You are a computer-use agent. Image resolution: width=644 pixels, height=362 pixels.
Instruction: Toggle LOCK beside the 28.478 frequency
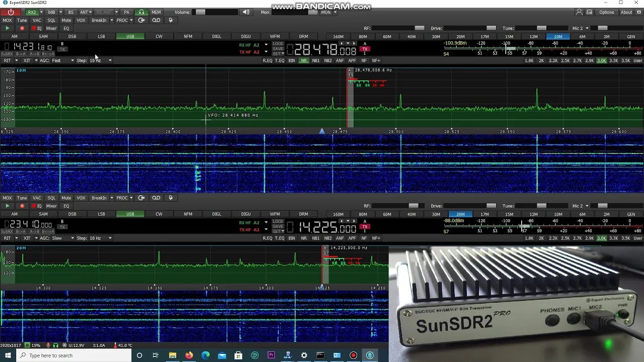coord(278,44)
